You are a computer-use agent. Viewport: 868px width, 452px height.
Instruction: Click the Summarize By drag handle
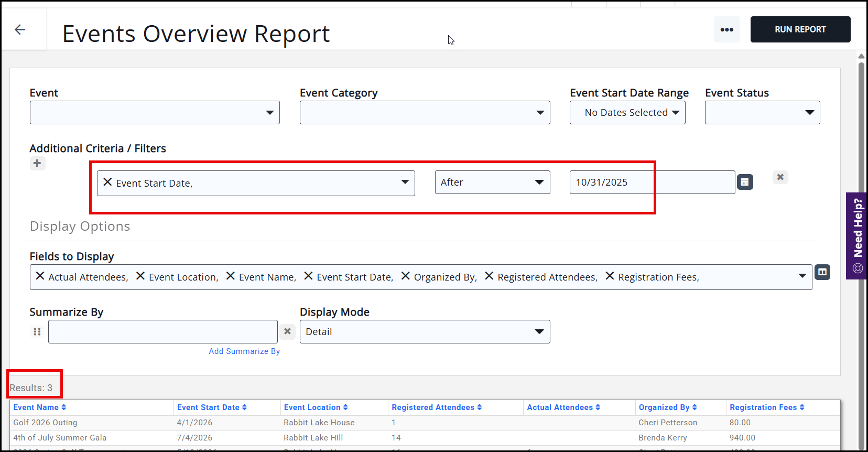tap(37, 331)
